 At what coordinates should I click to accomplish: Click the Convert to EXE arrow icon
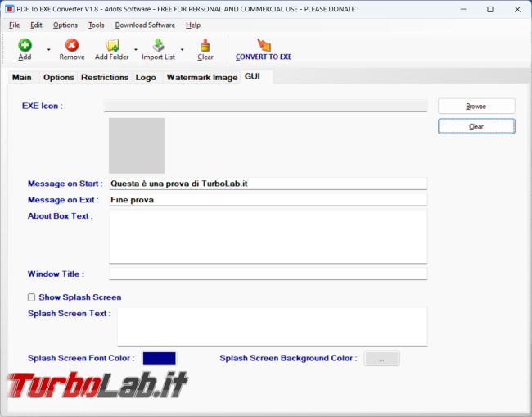pyautogui.click(x=264, y=45)
